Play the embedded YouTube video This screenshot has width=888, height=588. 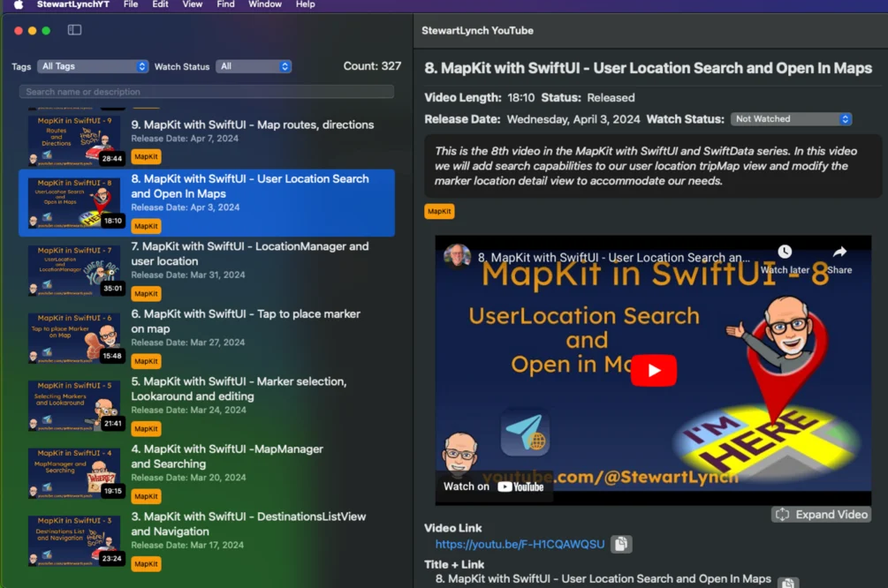653,371
